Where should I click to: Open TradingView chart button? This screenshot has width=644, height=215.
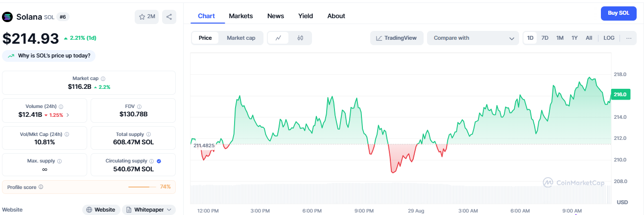pyautogui.click(x=397, y=38)
